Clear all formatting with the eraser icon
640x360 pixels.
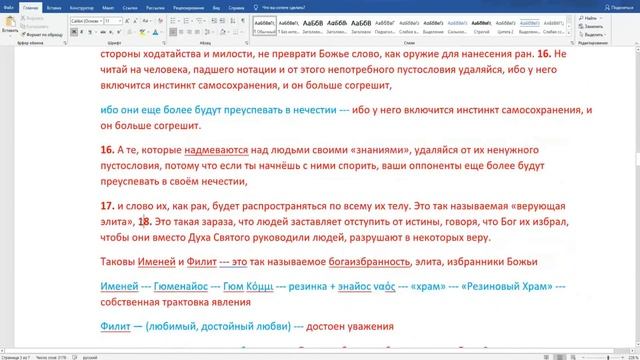click(x=160, y=21)
